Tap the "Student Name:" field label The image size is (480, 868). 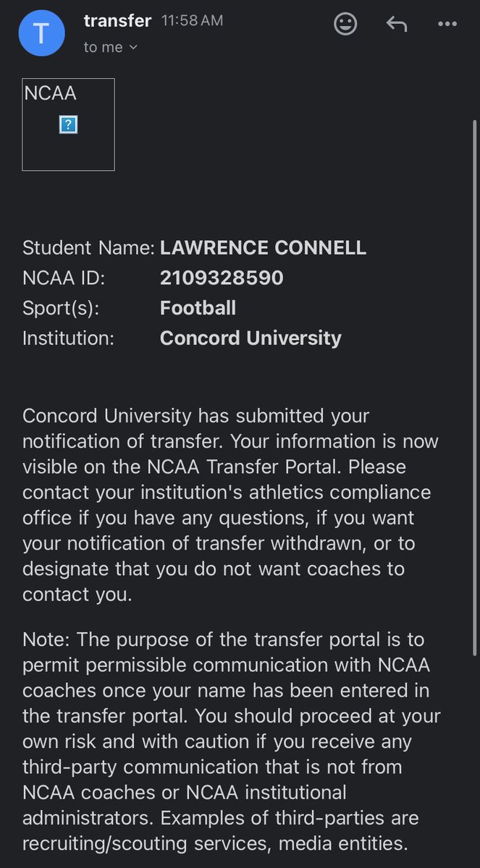[88, 247]
